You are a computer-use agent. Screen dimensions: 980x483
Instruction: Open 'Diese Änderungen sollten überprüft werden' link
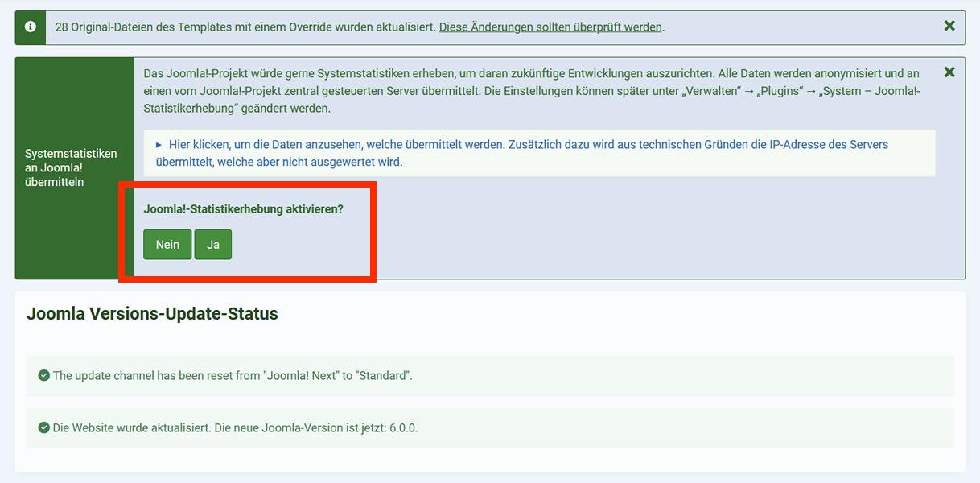(549, 27)
